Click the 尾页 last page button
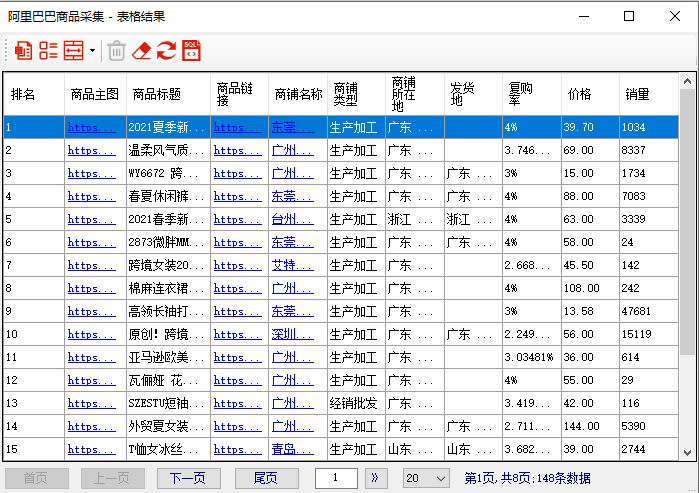Viewport: 699px width, 493px height. click(264, 478)
